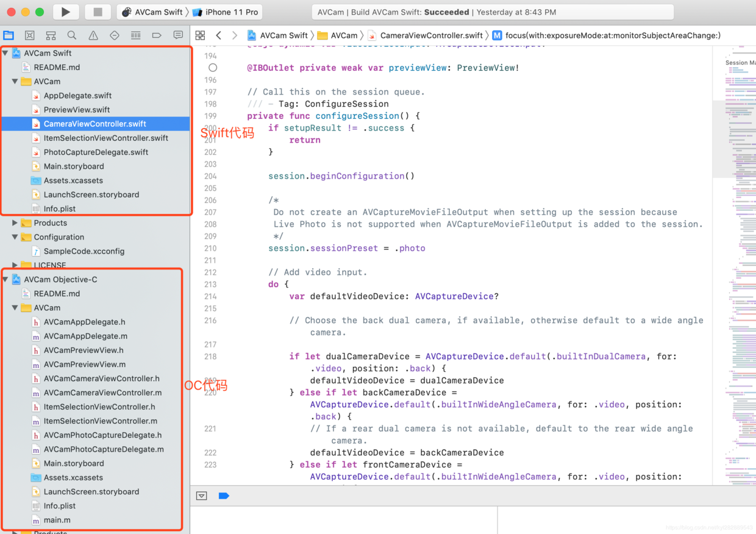This screenshot has width=756, height=534.
Task: Open the Test navigator diamond icon
Action: click(x=115, y=35)
